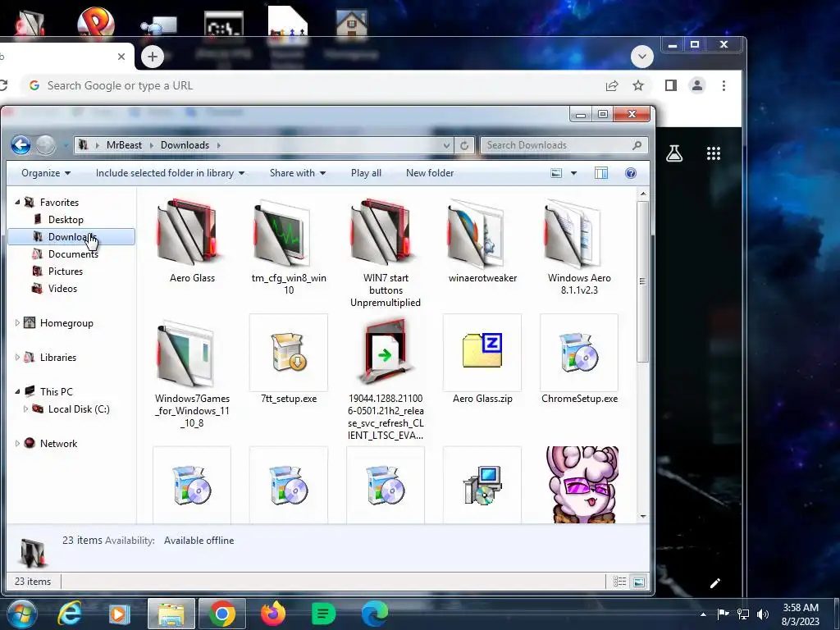840x630 pixels.
Task: Click customize Chrome pencil icon
Action: tap(715, 583)
